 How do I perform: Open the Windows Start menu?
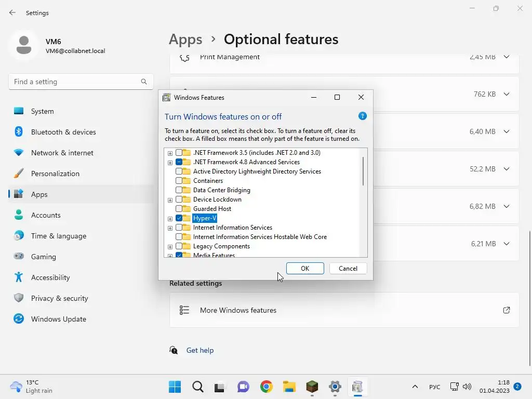[175, 387]
